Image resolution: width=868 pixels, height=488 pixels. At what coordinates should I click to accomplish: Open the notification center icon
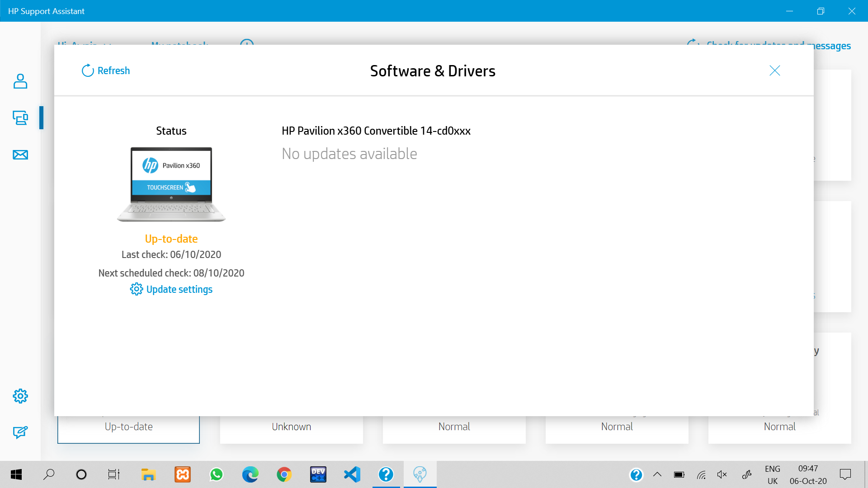coord(845,474)
